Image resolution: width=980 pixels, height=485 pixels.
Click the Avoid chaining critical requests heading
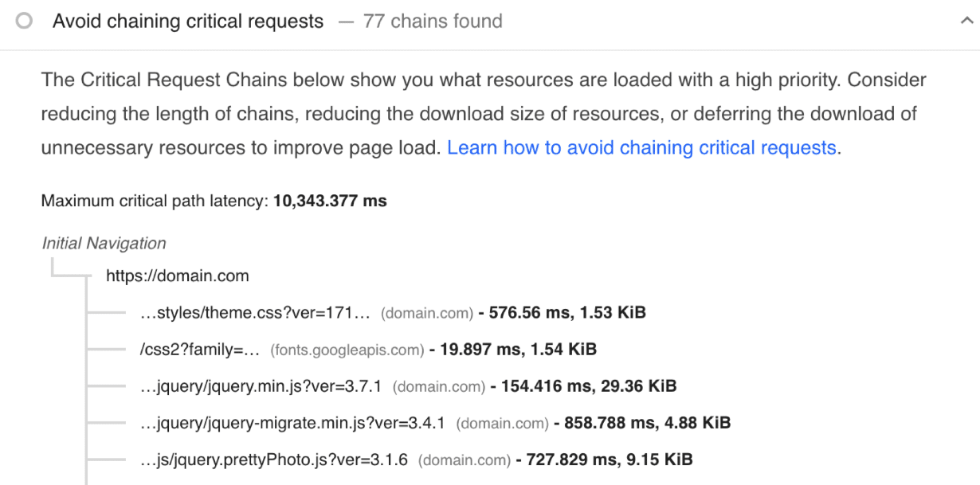(188, 21)
